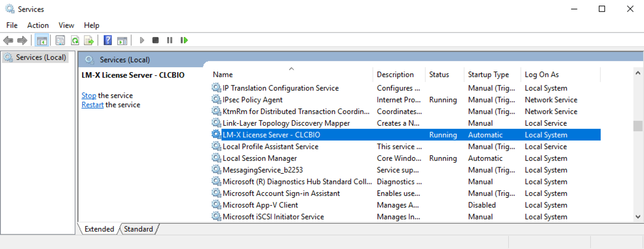Toggle Show/Hide Action Pane icon

[x=122, y=40]
